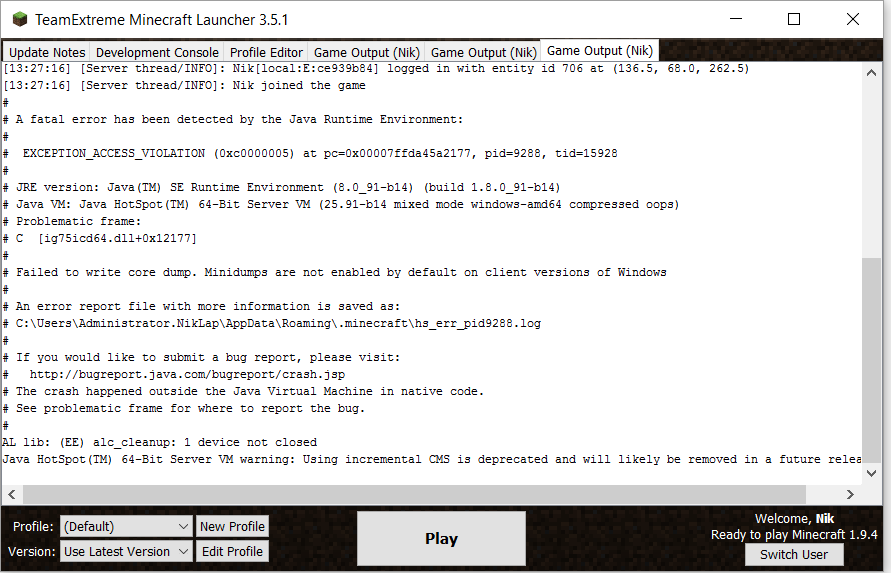This screenshot has height=573, width=891.
Task: Click the 'JRE version' line
Action: point(281,188)
